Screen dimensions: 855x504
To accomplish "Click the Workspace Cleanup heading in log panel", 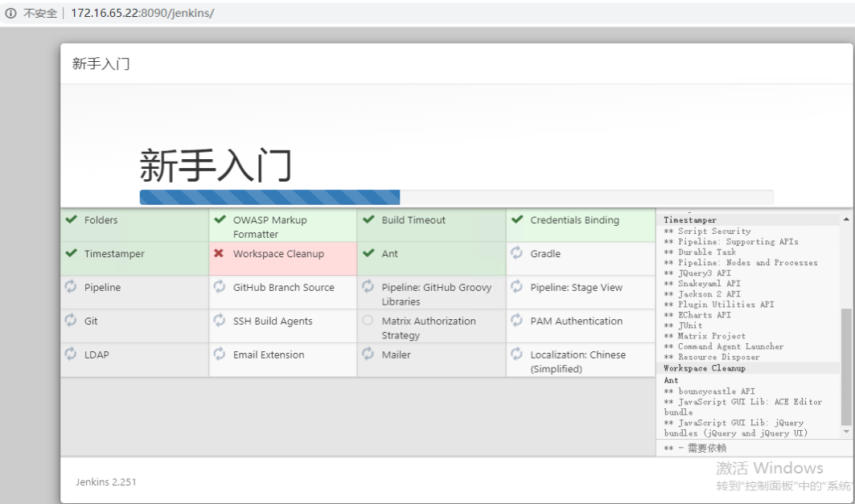I will [x=705, y=368].
